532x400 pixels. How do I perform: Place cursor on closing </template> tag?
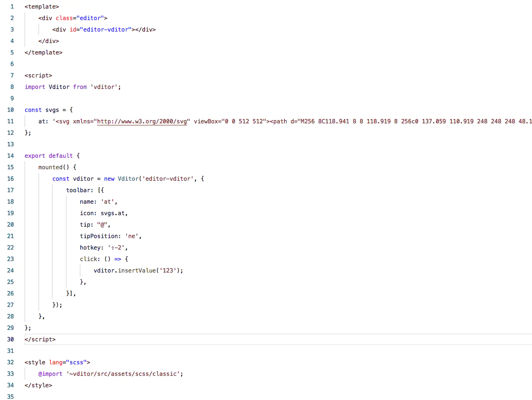pyautogui.click(x=43, y=52)
